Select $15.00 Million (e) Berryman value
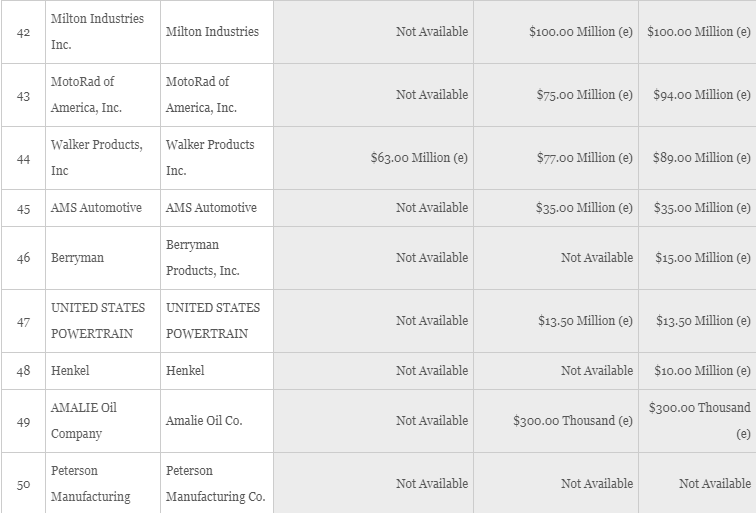The height and width of the screenshot is (513, 756). pyautogui.click(x=702, y=258)
